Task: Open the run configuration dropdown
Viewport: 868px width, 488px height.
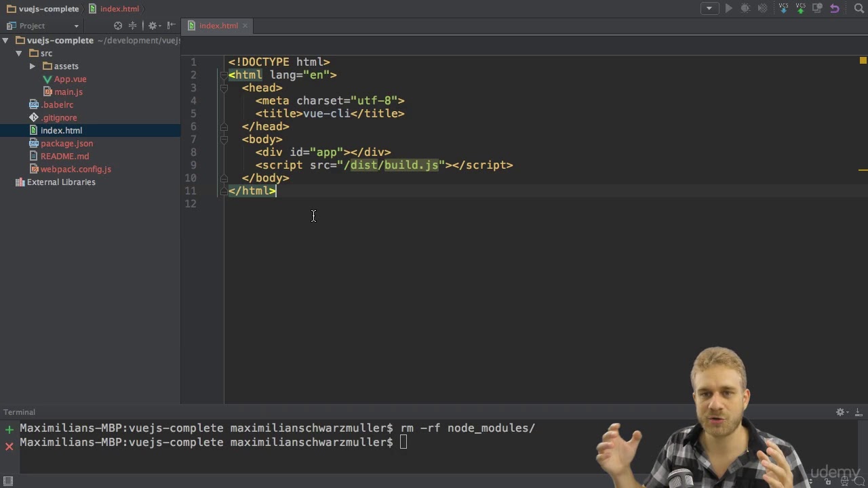Action: click(x=709, y=9)
